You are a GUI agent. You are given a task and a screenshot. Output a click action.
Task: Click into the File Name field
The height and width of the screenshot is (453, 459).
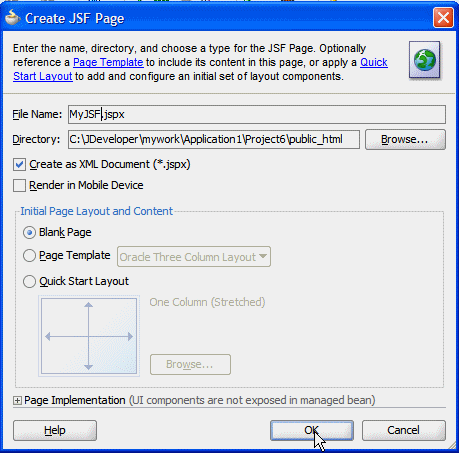[x=257, y=114]
